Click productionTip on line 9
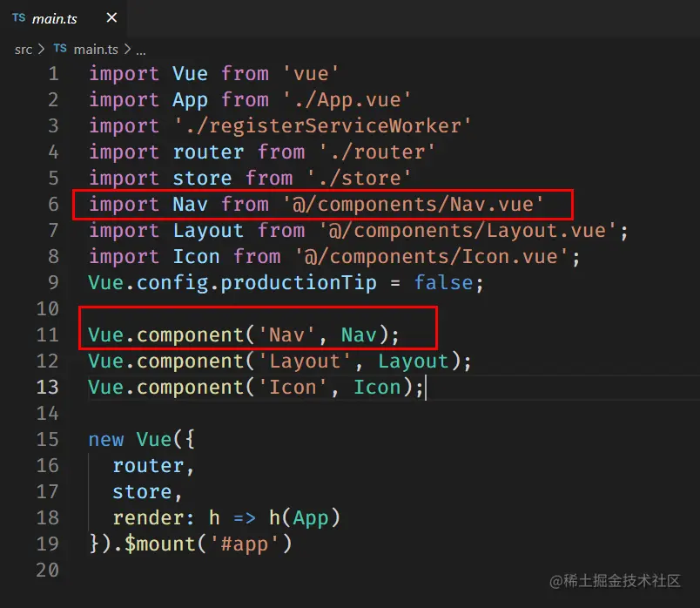Image resolution: width=700 pixels, height=608 pixels. (x=299, y=283)
